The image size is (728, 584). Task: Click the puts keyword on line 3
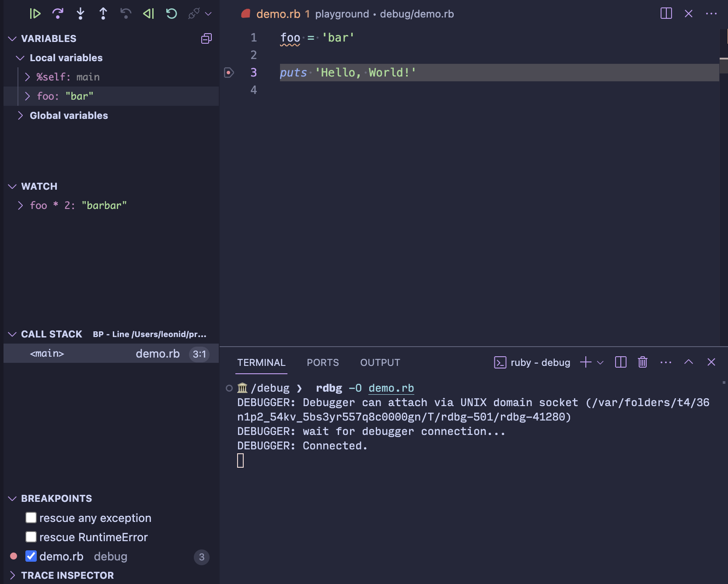(294, 73)
